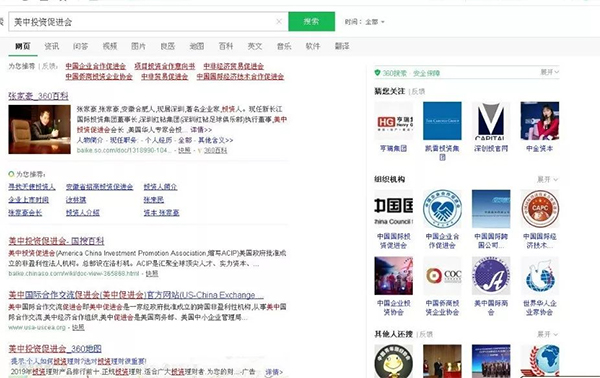
Task: Switch to the 百科 tab
Action: pyautogui.click(x=225, y=46)
